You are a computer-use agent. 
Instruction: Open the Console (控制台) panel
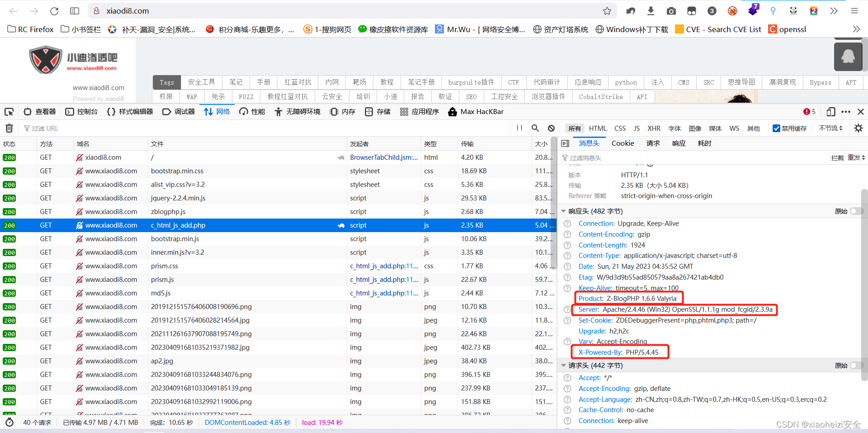(81, 112)
